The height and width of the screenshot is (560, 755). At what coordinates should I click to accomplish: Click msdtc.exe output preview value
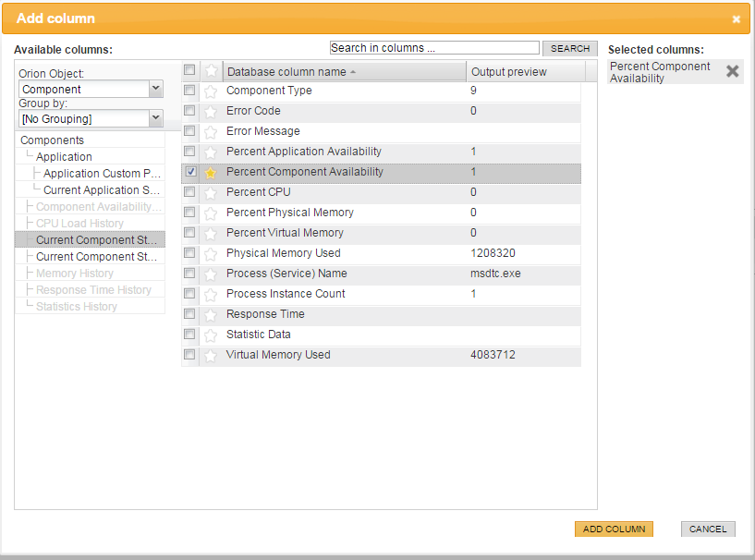tap(495, 274)
